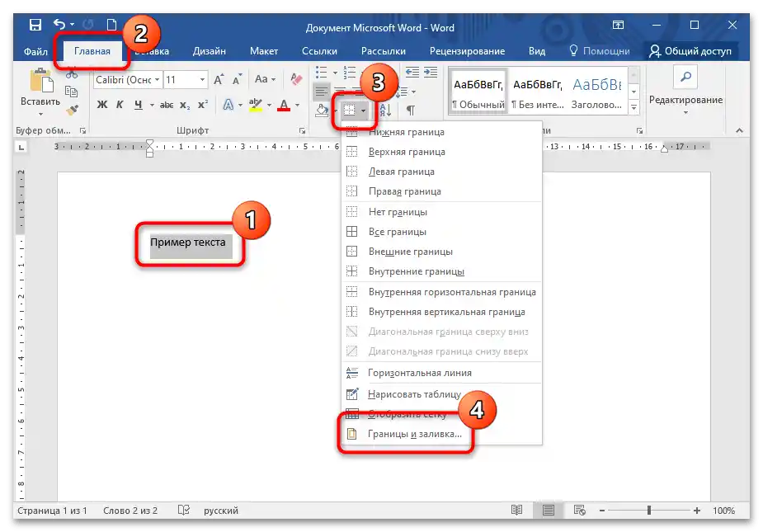
Task: Create a new blank document from quick access
Action: (x=111, y=25)
